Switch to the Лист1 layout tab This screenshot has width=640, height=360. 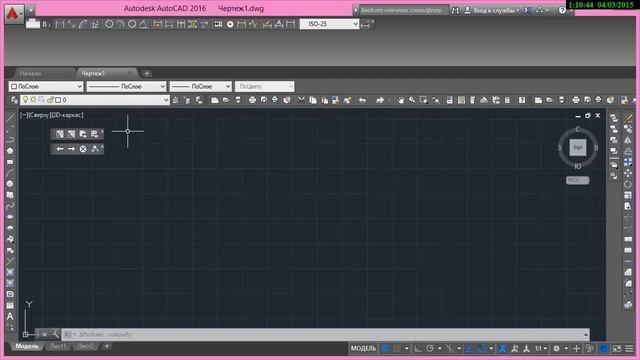(58, 347)
